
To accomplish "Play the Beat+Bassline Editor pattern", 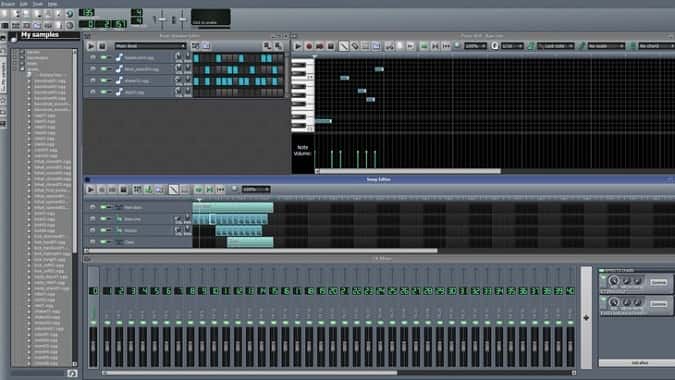I will [91, 46].
